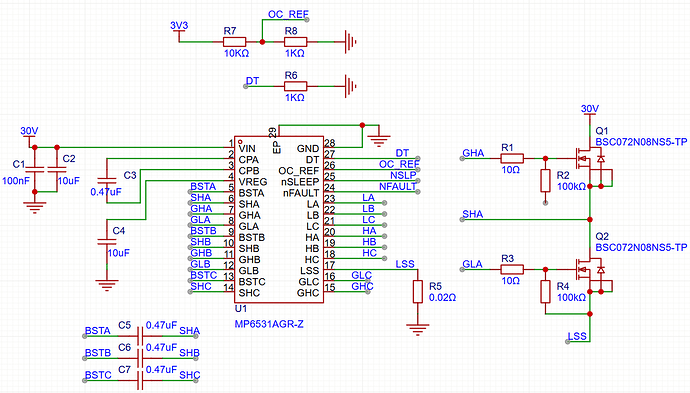Select the U1 designator text
690x393 pixels.
(x=241, y=309)
